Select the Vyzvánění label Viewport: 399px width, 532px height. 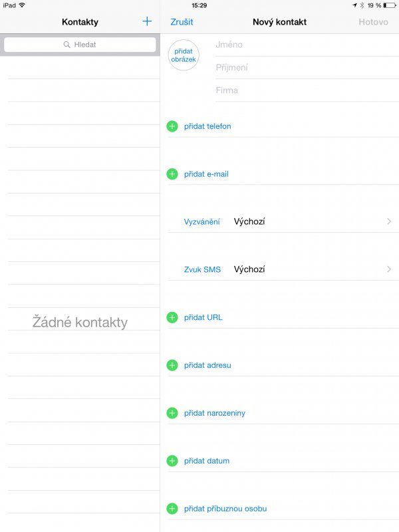click(201, 222)
